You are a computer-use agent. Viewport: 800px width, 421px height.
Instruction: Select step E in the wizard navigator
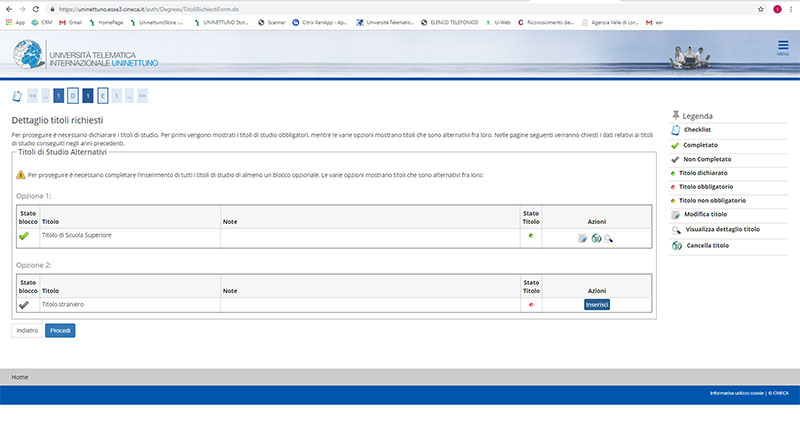[102, 96]
